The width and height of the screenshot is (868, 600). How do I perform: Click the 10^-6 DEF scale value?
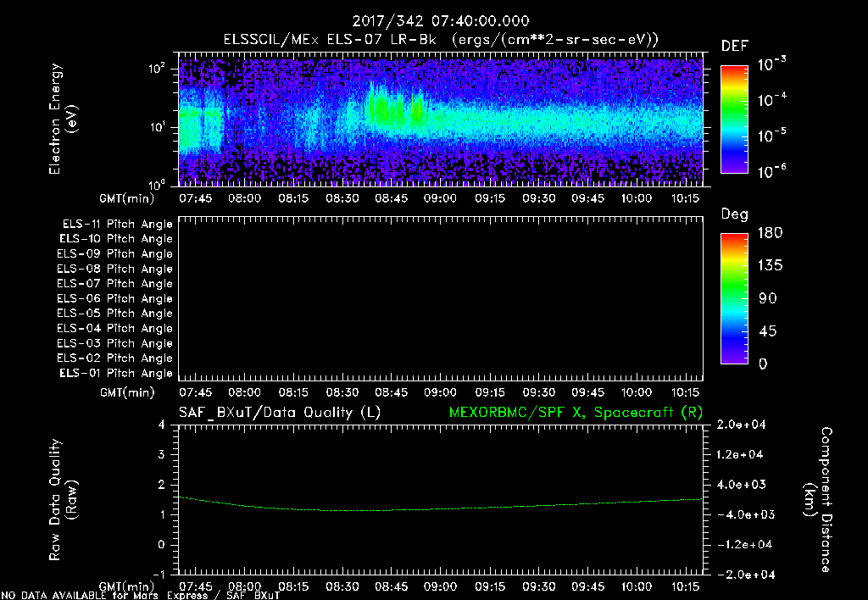771,171
